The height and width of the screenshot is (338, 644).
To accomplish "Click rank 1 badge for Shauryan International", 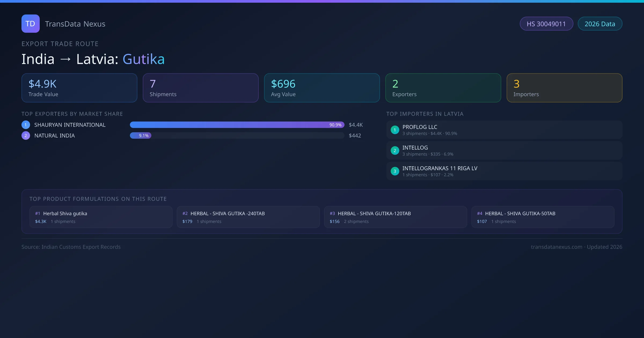I will [26, 125].
